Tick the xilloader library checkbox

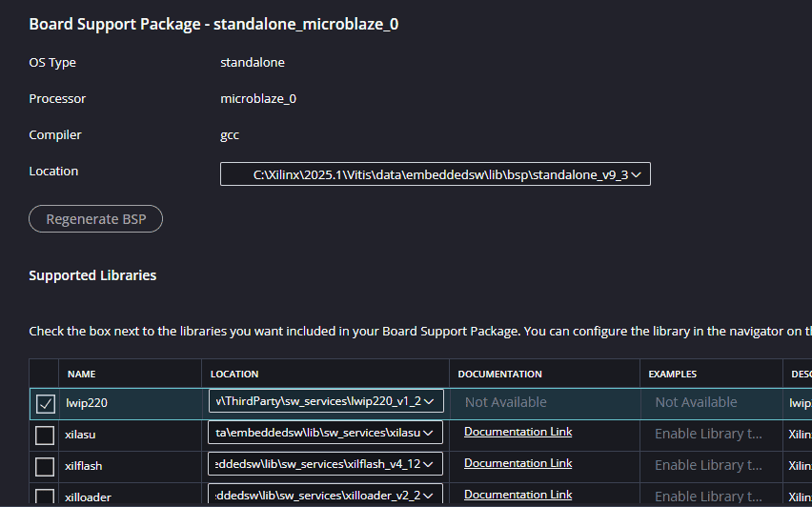(x=45, y=497)
